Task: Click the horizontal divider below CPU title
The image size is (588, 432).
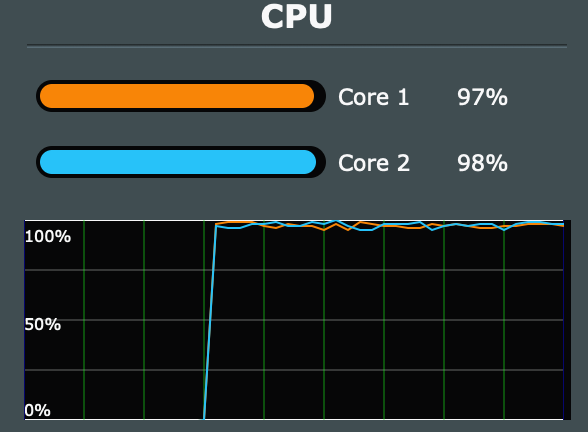Action: coord(297,46)
